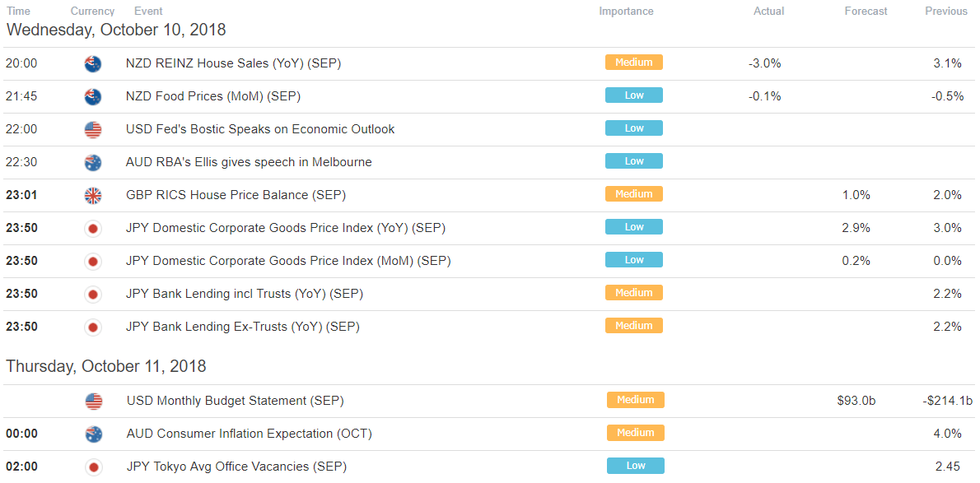980x483 pixels.
Task: Click the New Zealand flag for REINZ House Sales
Action: point(92,63)
